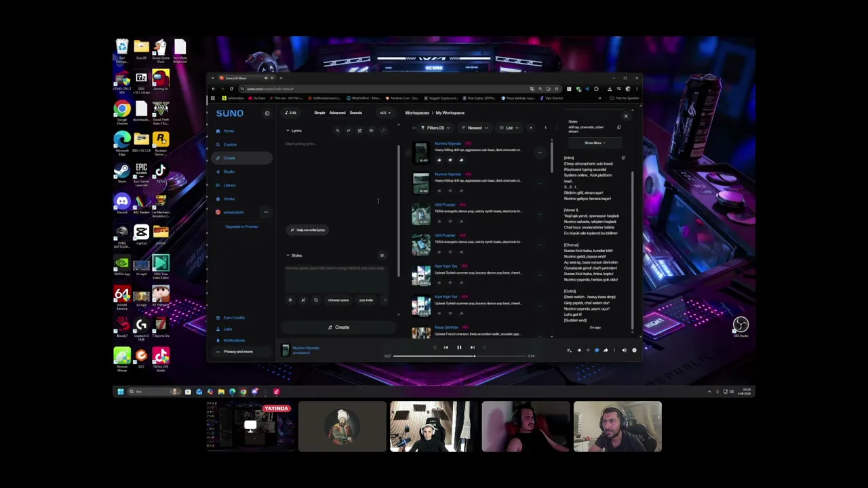Click the refresh style suggestions icon
Image resolution: width=868 pixels, height=488 pixels.
click(x=315, y=300)
